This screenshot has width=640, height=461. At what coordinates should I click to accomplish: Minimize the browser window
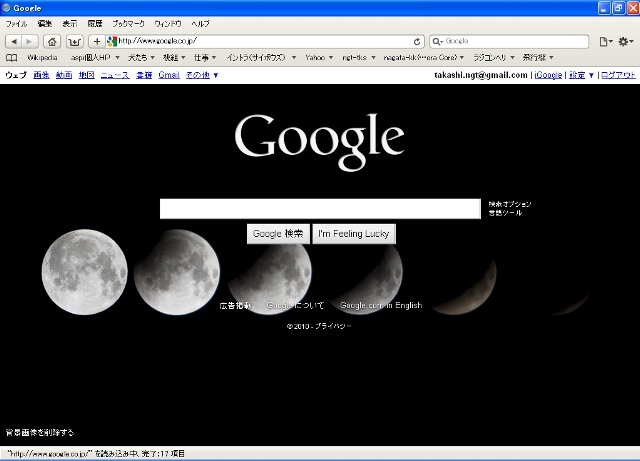coord(604,8)
